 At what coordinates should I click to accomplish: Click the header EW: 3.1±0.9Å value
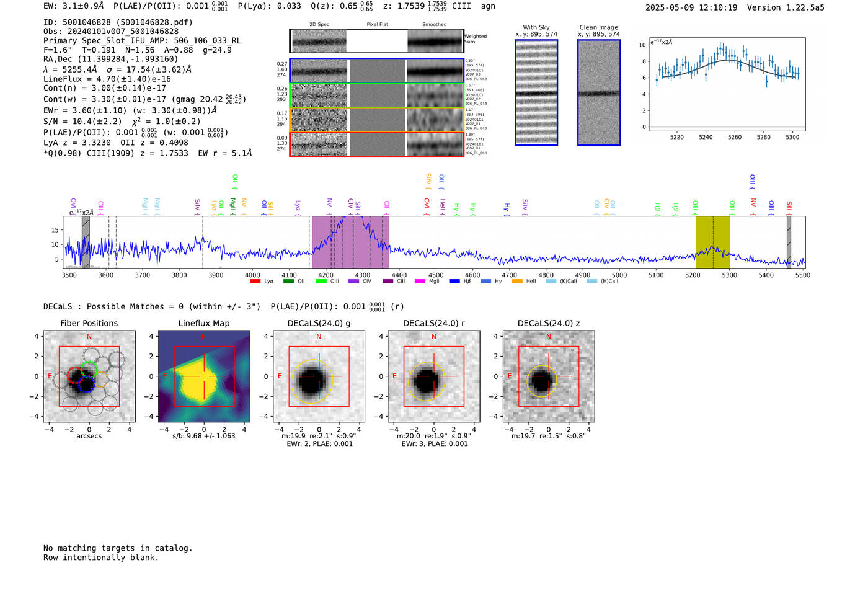(74, 6)
